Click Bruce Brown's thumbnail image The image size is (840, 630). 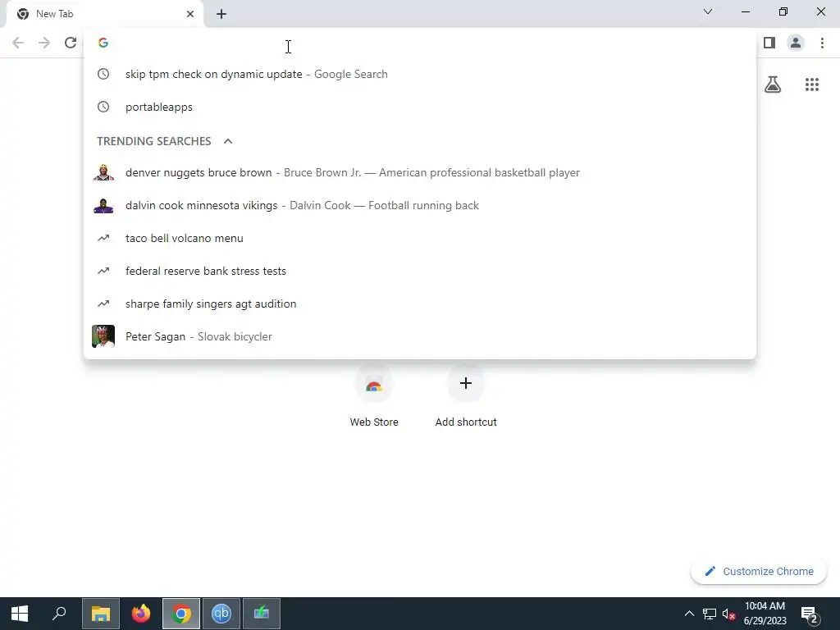103,172
